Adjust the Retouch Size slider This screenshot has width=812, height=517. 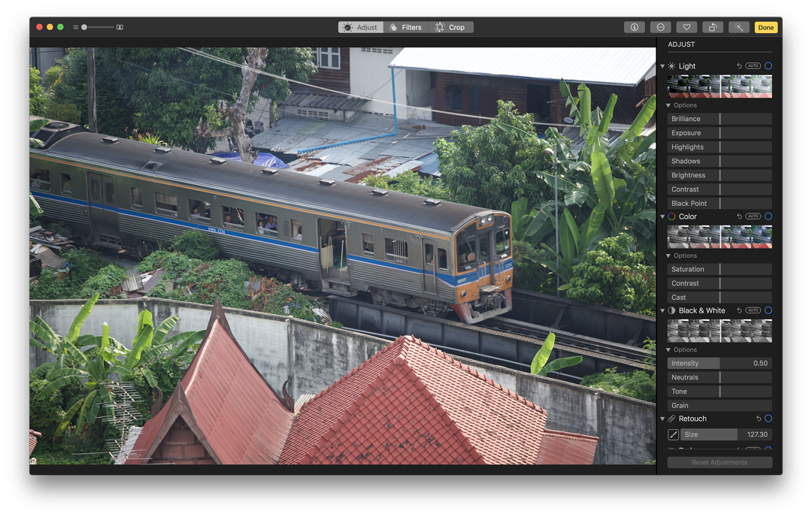click(x=726, y=434)
